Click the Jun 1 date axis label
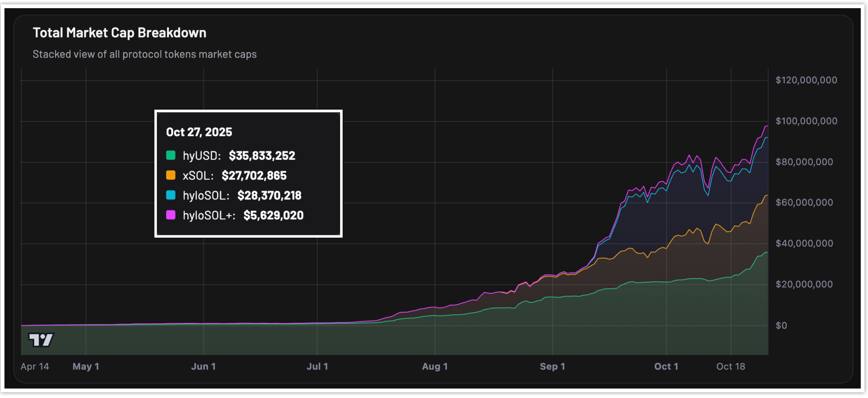Image resolution: width=868 pixels, height=398 pixels. 203,366
